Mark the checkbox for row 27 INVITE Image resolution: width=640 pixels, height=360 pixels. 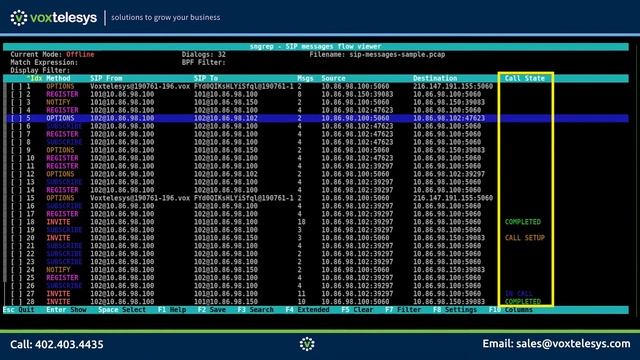tap(16, 294)
